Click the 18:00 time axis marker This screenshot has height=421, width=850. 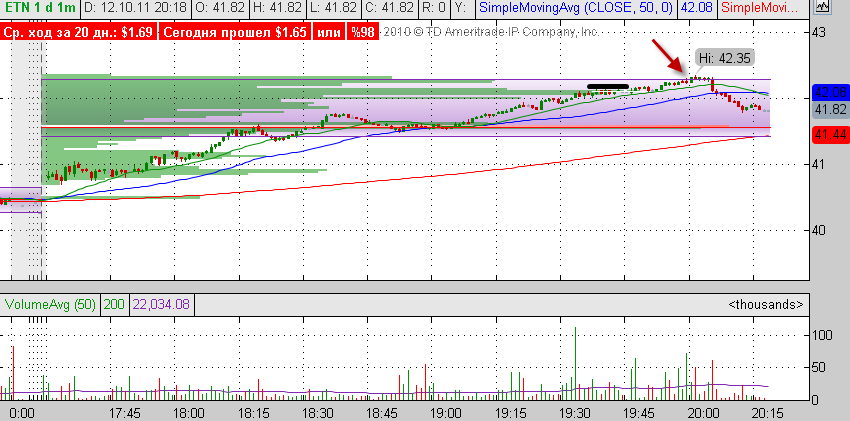[188, 412]
